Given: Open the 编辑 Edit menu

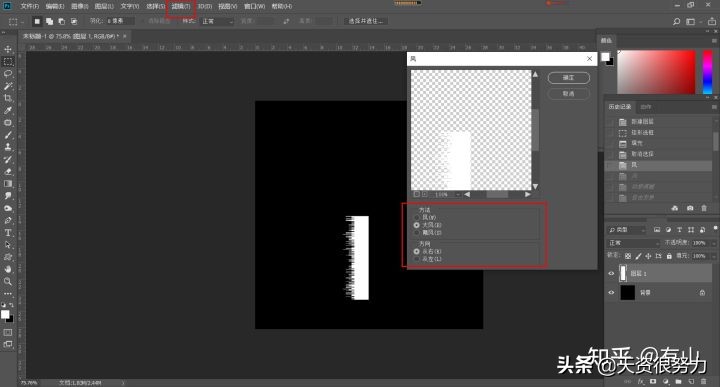Looking at the screenshot, I should pyautogui.click(x=55, y=6).
